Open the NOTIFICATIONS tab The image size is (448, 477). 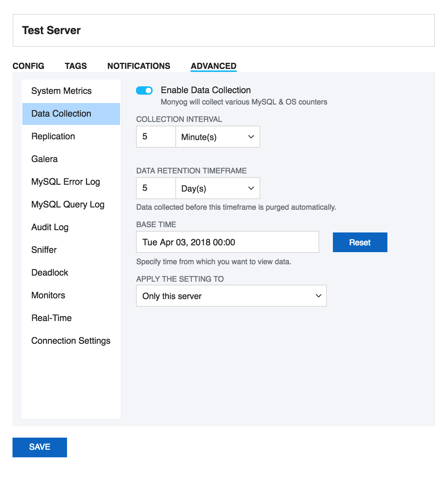click(x=139, y=66)
